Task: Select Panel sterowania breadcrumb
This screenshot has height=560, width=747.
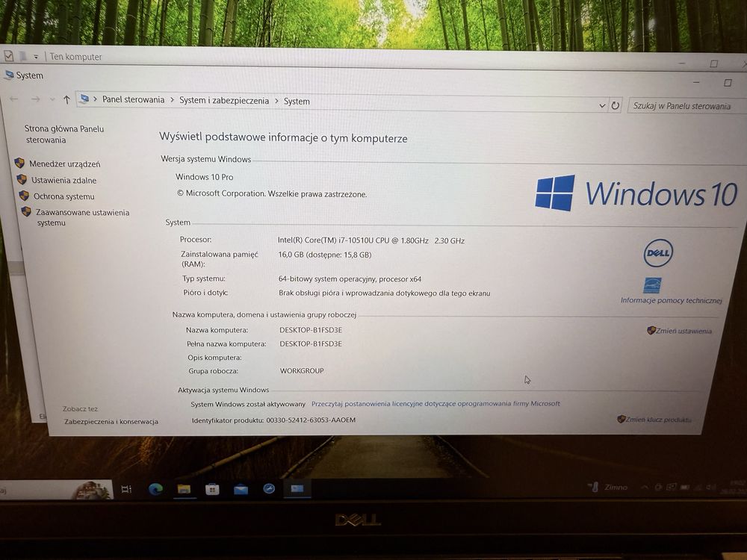Action: coord(134,99)
